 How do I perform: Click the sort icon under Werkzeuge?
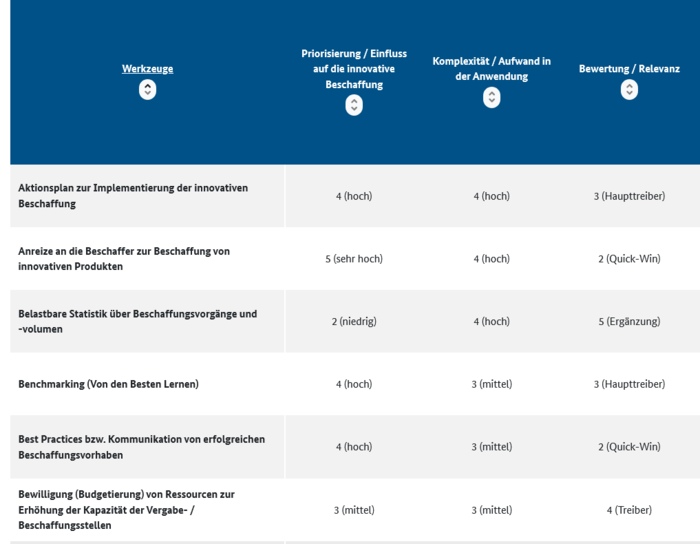(x=147, y=90)
